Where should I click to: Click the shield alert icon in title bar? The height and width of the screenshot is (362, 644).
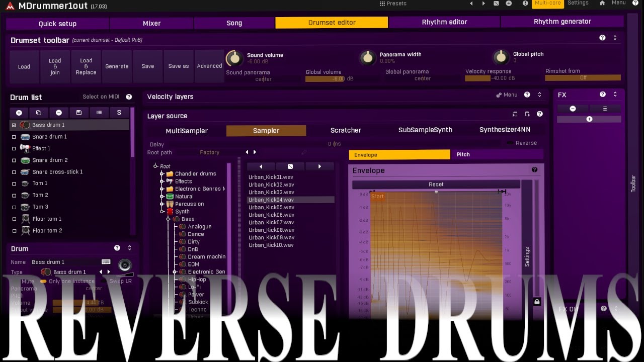525,4
